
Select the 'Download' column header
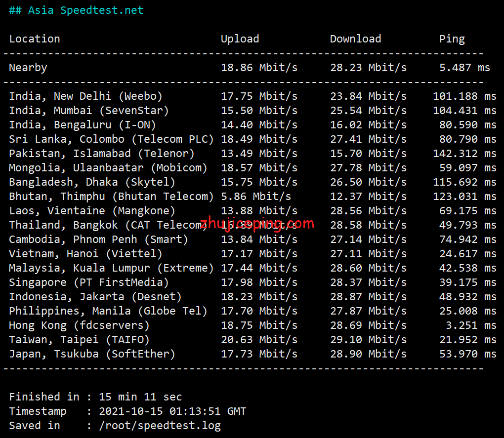point(355,39)
